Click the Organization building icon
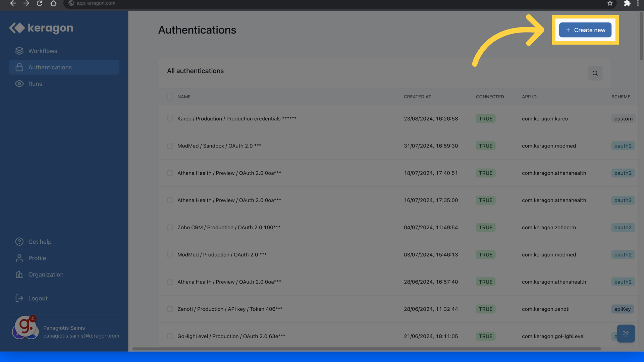 coord(19,275)
